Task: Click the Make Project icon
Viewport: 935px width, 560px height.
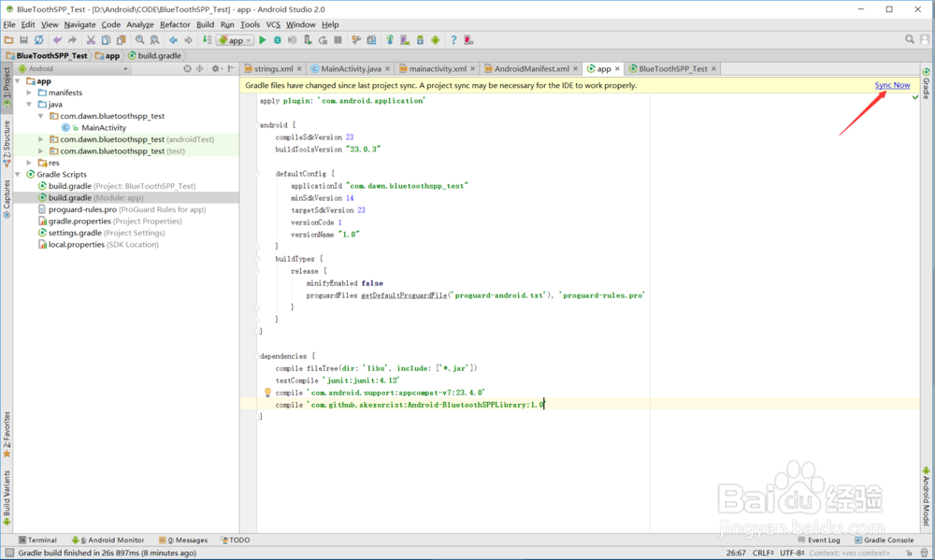Action: (207, 40)
